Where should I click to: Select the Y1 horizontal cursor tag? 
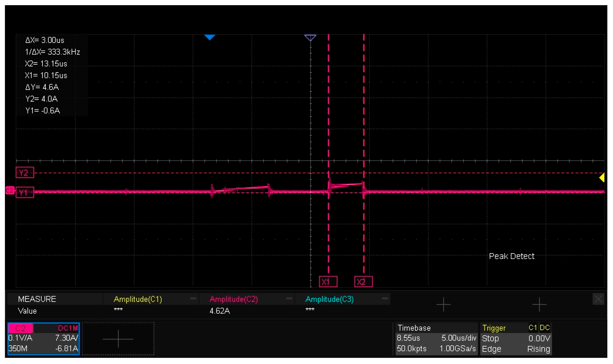(x=25, y=192)
